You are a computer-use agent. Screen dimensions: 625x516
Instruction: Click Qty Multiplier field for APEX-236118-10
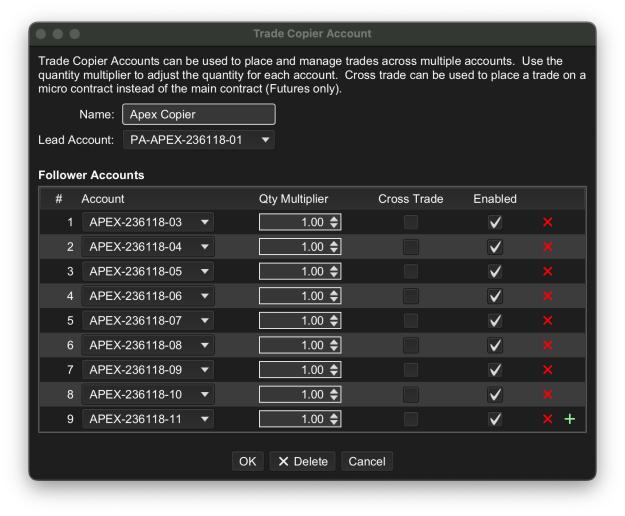300,394
